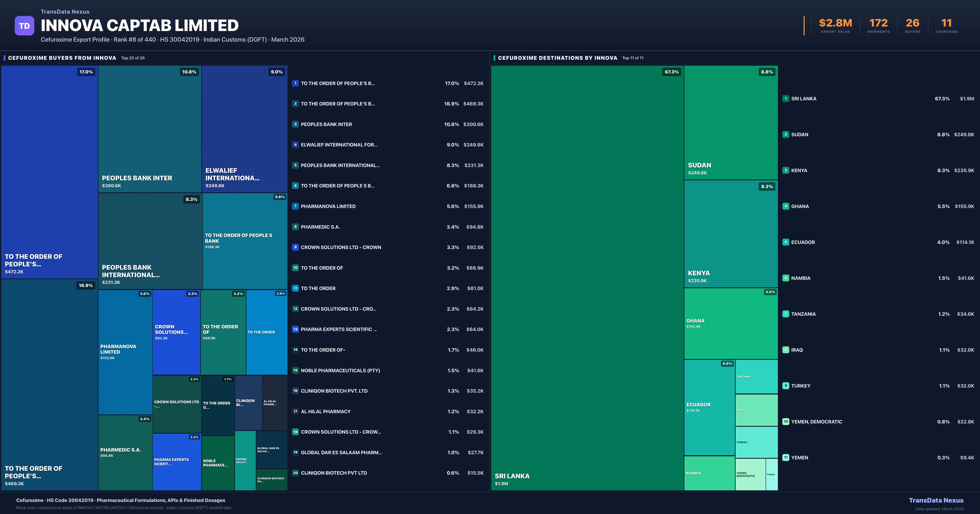This screenshot has width=980, height=514.
Task: Click rank badge 1 in buyers list
Action: (295, 83)
